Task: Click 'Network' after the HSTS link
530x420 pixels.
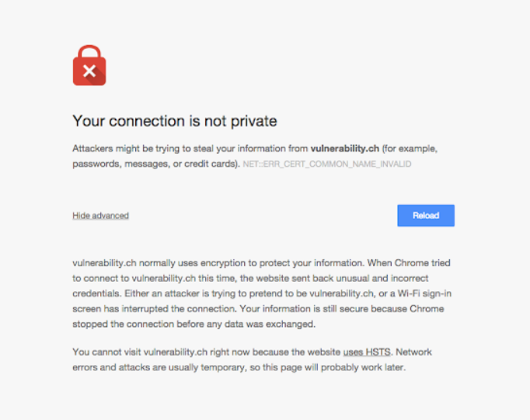Action: coord(418,352)
